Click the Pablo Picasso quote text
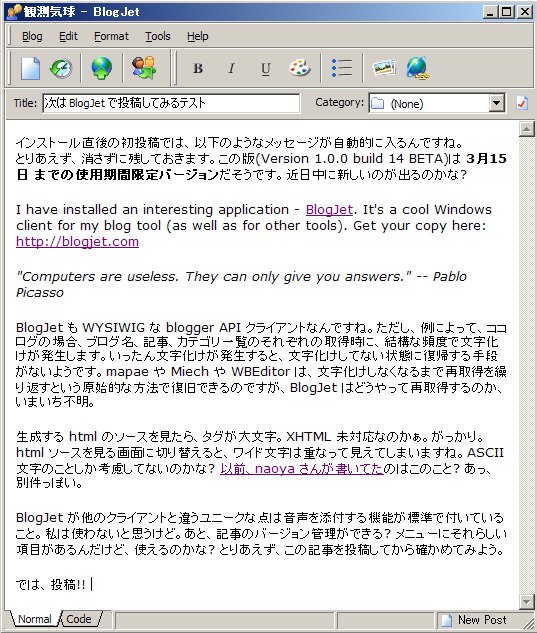 [x=241, y=285]
